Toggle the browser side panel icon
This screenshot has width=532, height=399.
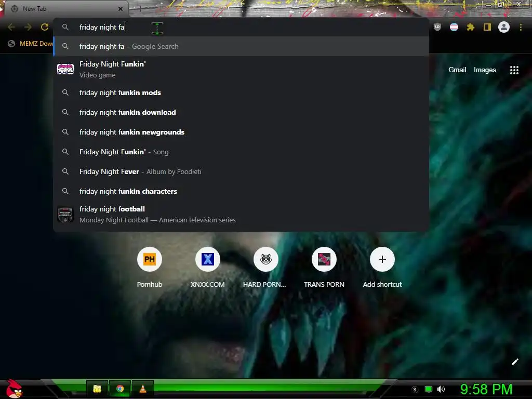487,27
